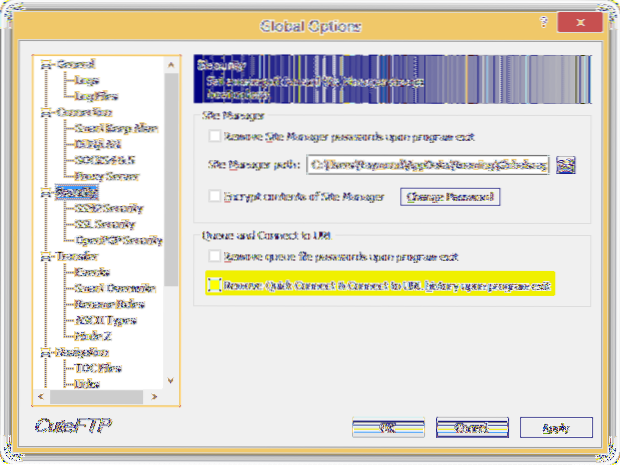Enable Remove Site Manager passwords upon exit

pyautogui.click(x=213, y=135)
